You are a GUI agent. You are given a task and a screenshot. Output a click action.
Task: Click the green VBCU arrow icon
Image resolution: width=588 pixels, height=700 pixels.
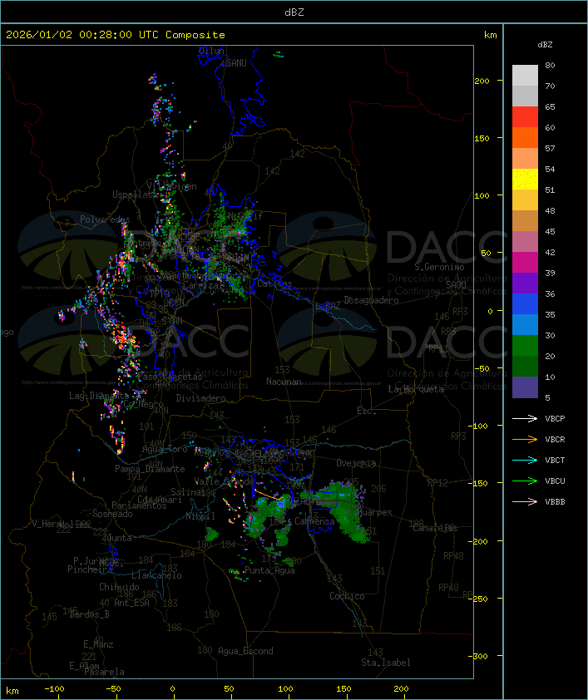(525, 481)
